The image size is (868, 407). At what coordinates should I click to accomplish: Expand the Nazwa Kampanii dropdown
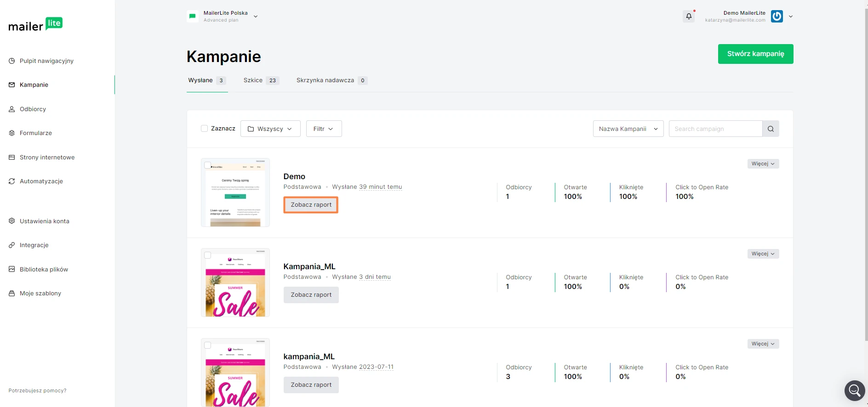(628, 129)
